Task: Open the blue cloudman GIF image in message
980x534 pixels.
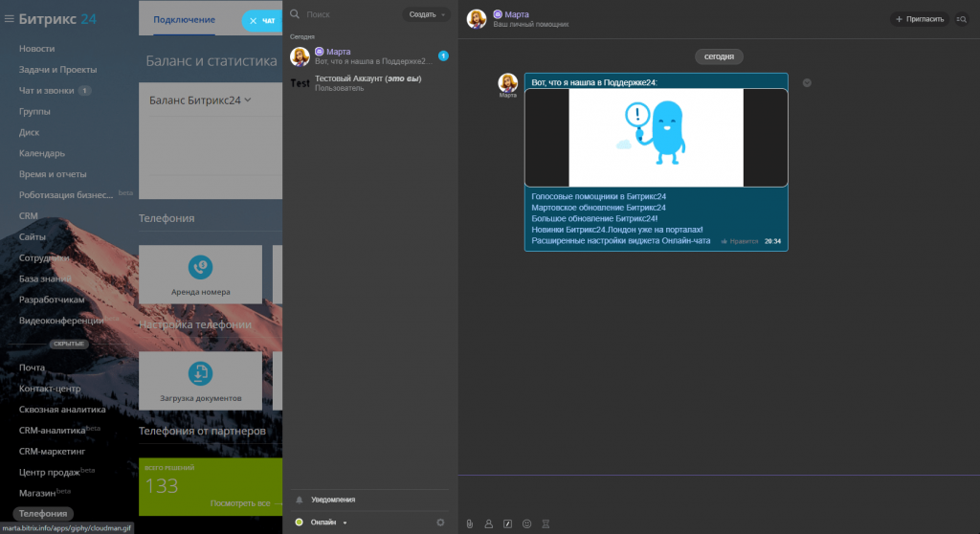Action: [657, 138]
